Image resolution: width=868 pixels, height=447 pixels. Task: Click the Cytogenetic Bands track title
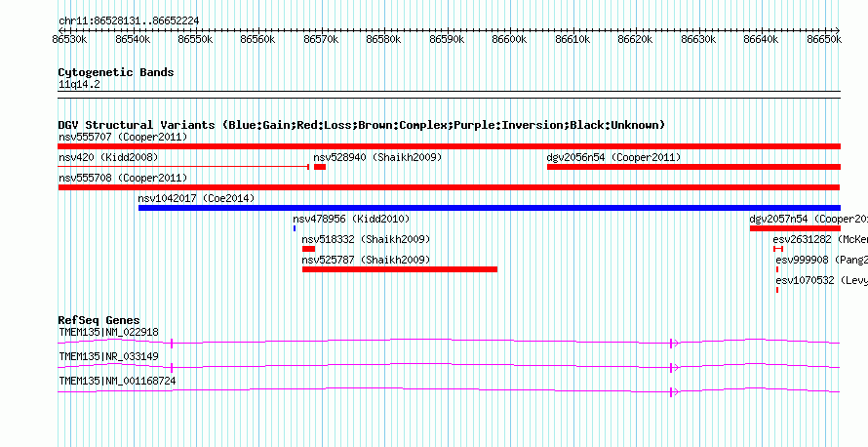116,72
